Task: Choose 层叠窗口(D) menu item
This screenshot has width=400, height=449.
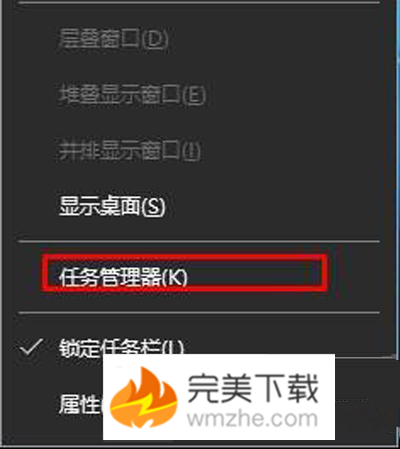Action: (113, 39)
